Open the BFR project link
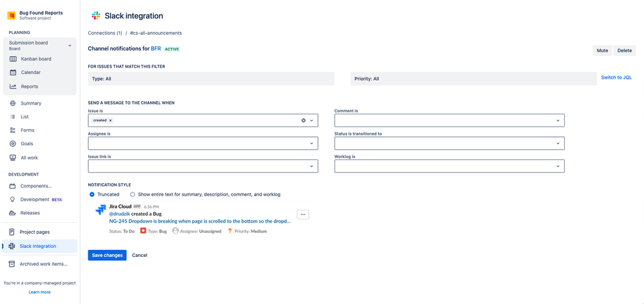 (155, 48)
